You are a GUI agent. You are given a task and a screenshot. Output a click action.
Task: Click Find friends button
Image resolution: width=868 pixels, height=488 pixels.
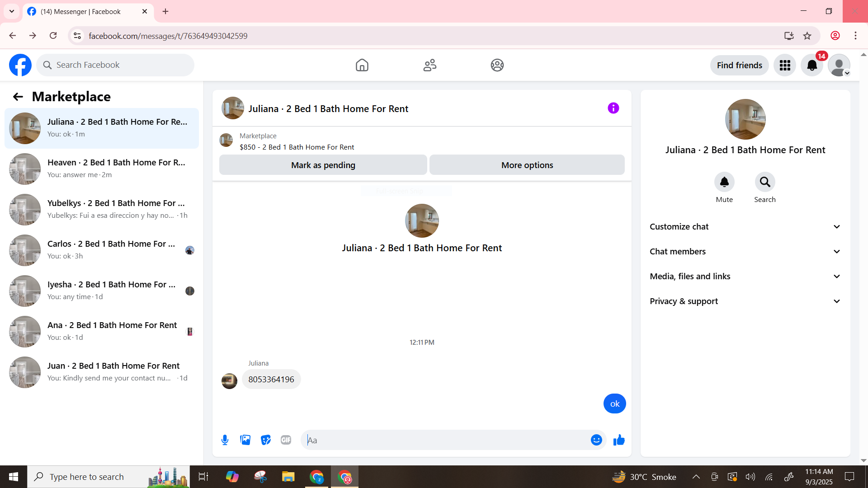740,66
